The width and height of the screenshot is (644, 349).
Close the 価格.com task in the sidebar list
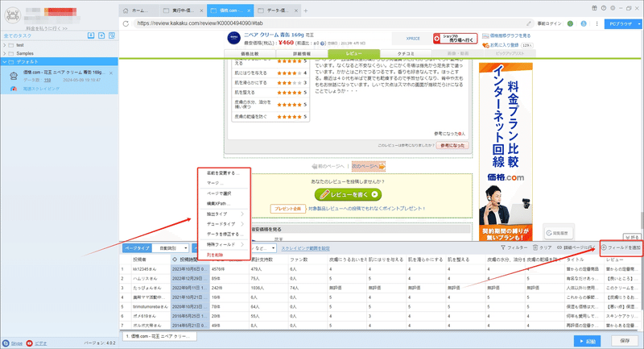coord(111,73)
